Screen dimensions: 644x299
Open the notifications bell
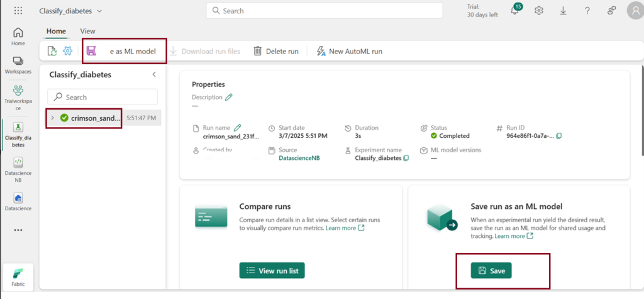(515, 11)
